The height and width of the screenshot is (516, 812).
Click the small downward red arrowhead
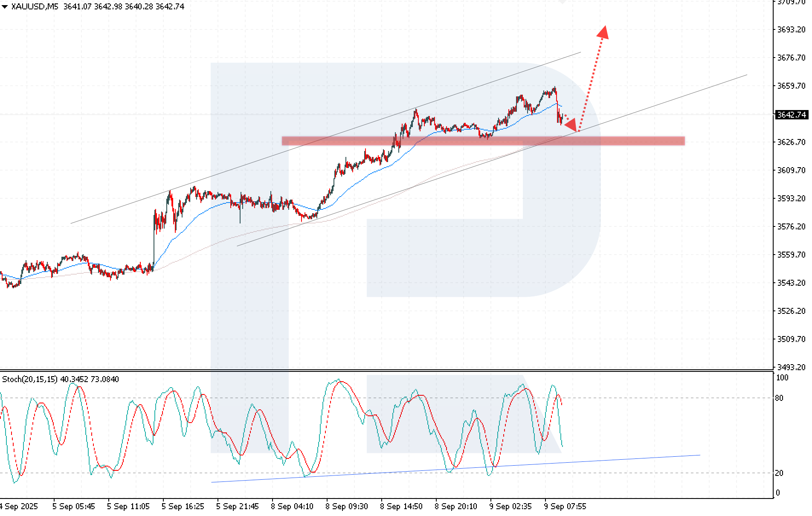571,126
